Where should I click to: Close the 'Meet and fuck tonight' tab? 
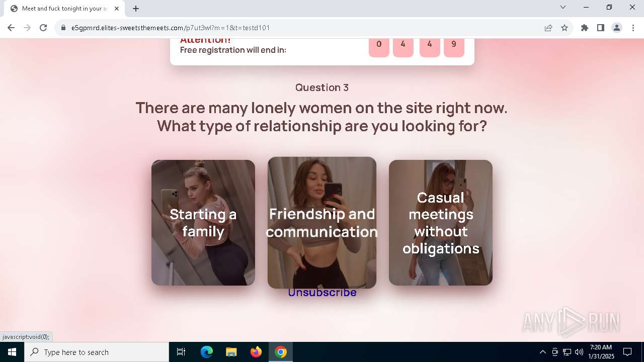point(117,9)
